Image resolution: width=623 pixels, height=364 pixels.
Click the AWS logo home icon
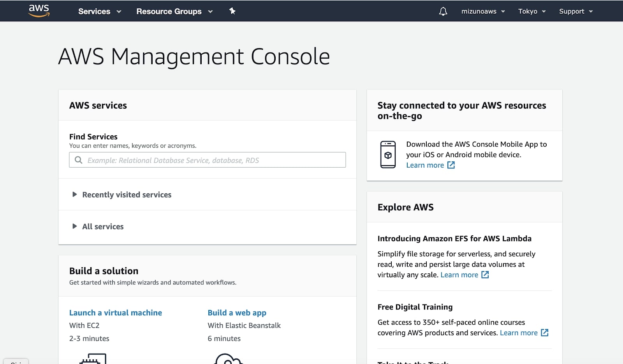click(x=39, y=11)
